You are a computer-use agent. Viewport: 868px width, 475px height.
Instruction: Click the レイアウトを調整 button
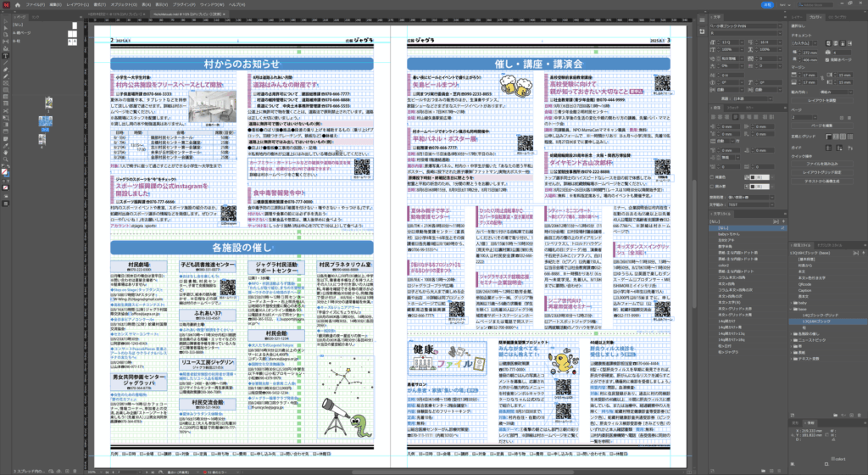pyautogui.click(x=822, y=100)
